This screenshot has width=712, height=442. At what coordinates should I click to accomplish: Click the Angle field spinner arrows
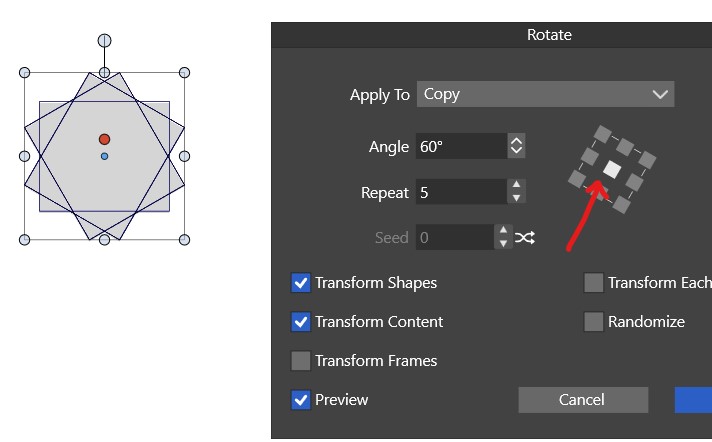(516, 146)
